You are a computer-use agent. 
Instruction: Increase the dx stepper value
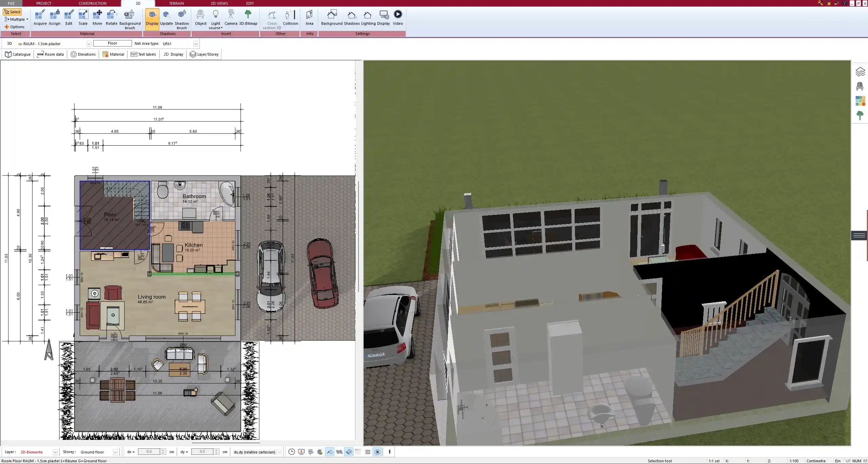coord(163,450)
